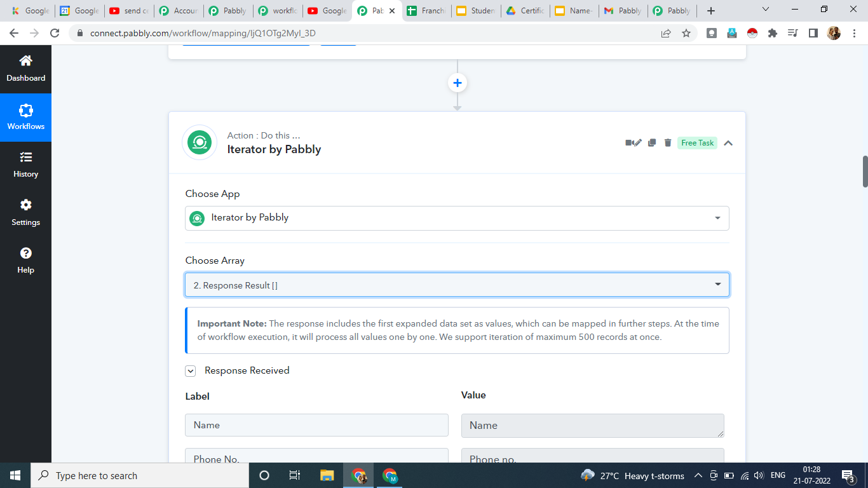This screenshot has width=868, height=488.
Task: Show hidden system tray icons
Action: coord(698,475)
